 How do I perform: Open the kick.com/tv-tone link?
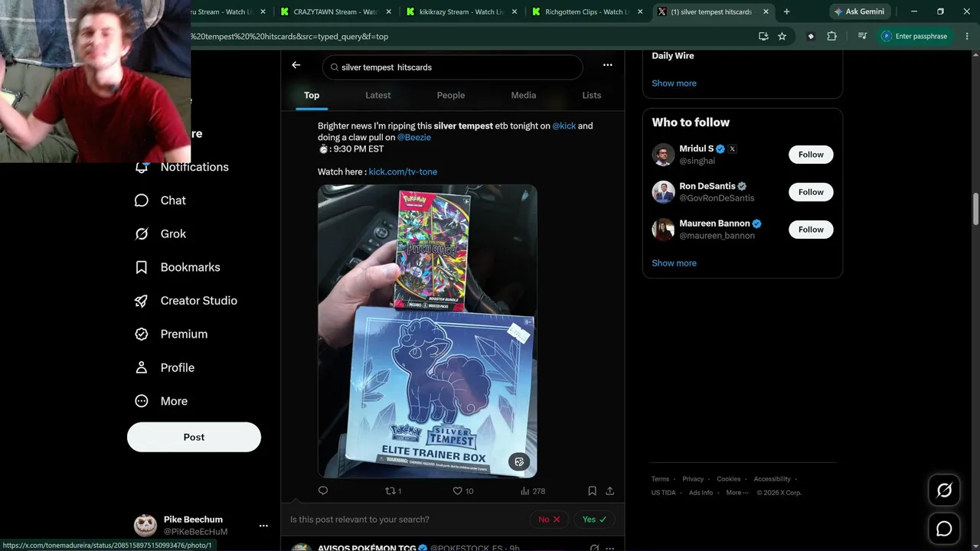[x=403, y=172]
